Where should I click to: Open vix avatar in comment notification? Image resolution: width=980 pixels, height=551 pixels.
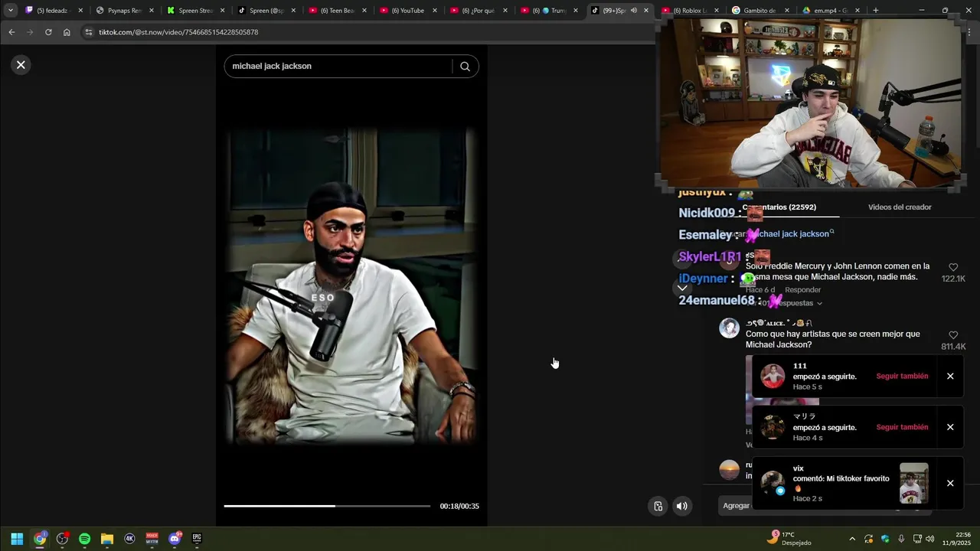click(773, 483)
